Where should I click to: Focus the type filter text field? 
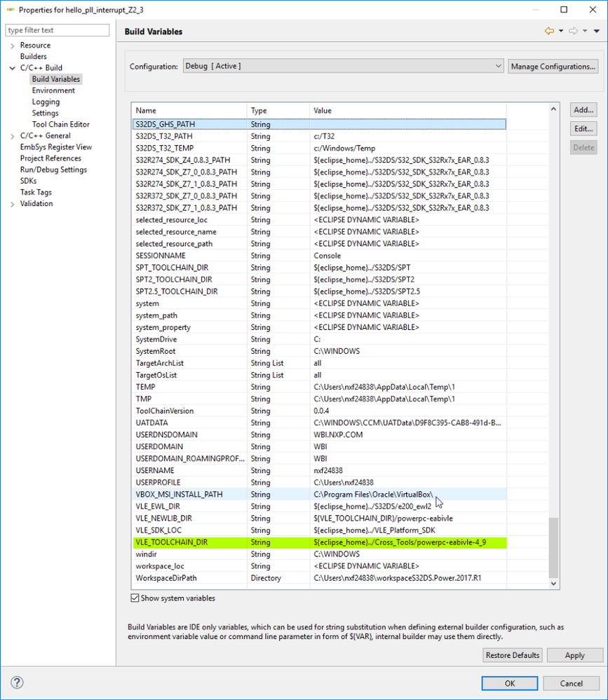58,30
